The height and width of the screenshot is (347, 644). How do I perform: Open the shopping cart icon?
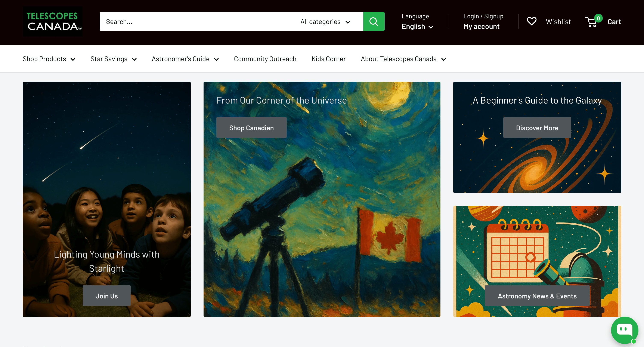(591, 22)
